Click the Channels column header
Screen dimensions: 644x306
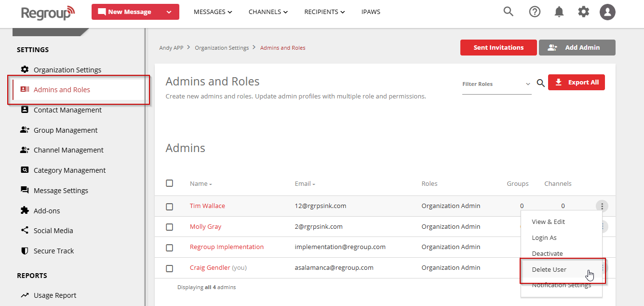tap(558, 183)
